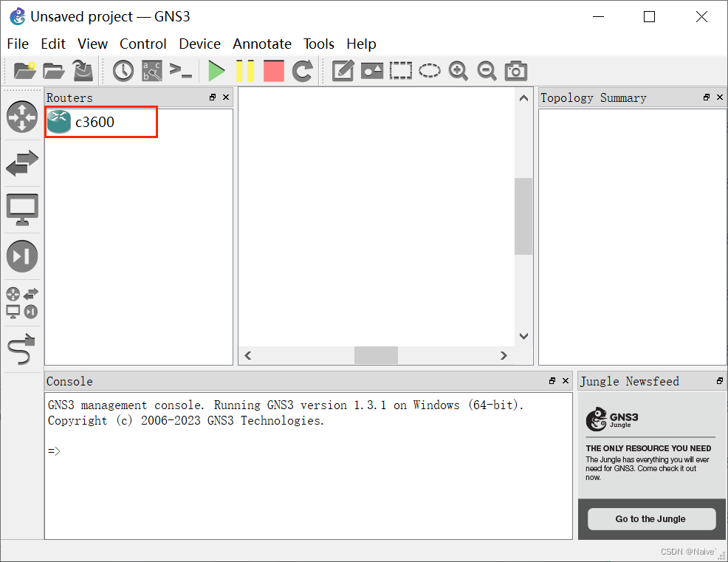Float the Routers panel

(213, 97)
